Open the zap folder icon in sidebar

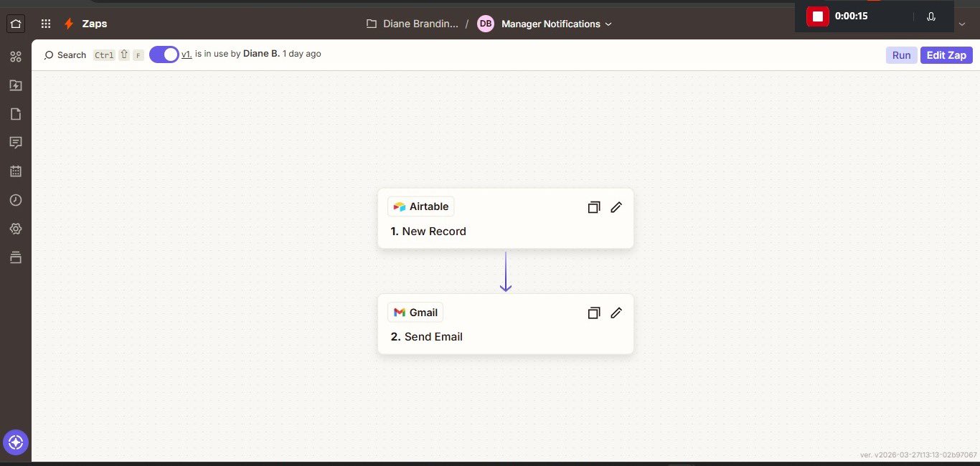(x=16, y=85)
